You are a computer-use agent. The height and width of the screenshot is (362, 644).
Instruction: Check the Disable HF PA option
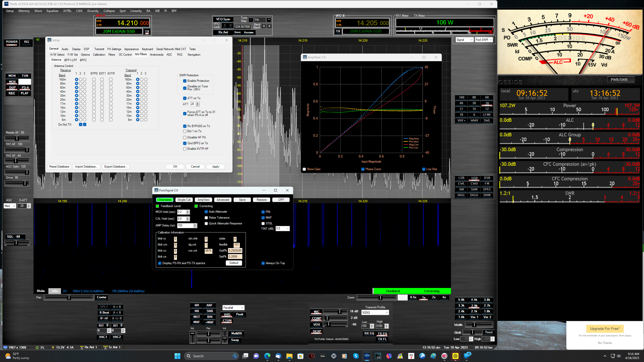[x=185, y=137]
